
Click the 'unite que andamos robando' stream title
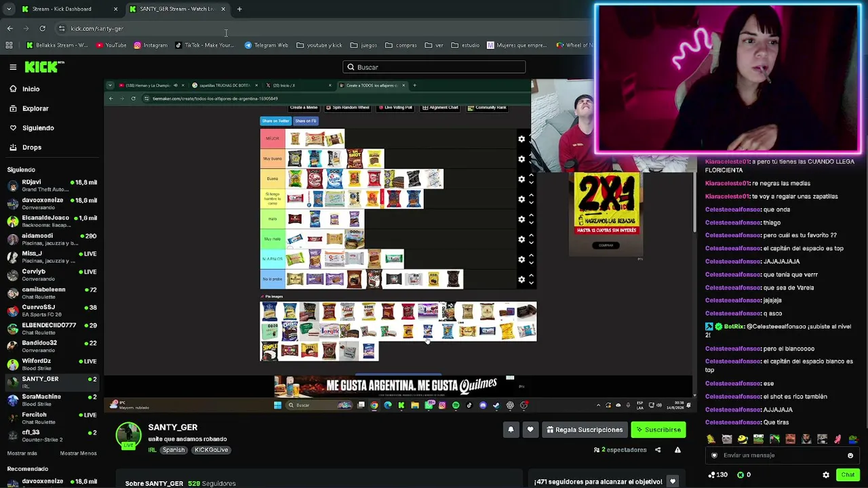(187, 439)
